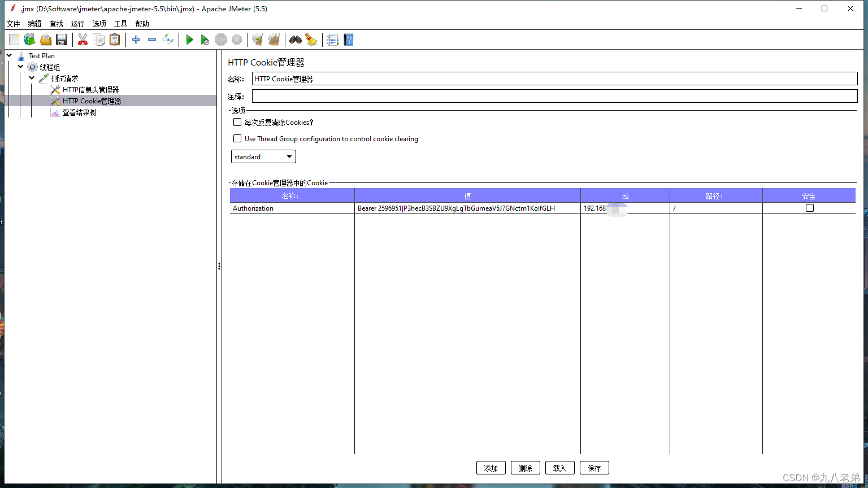
Task: Click the 192.168 domain cell
Action: [x=625, y=208]
